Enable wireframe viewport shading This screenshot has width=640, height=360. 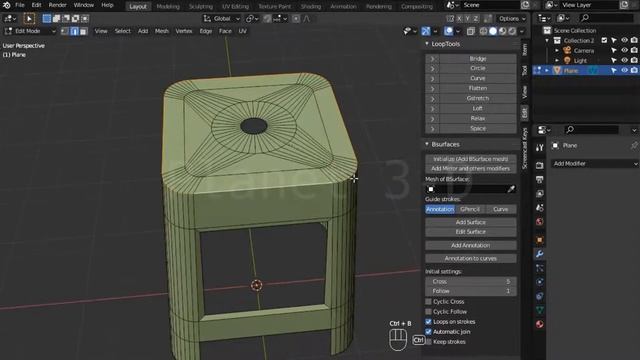click(x=484, y=31)
